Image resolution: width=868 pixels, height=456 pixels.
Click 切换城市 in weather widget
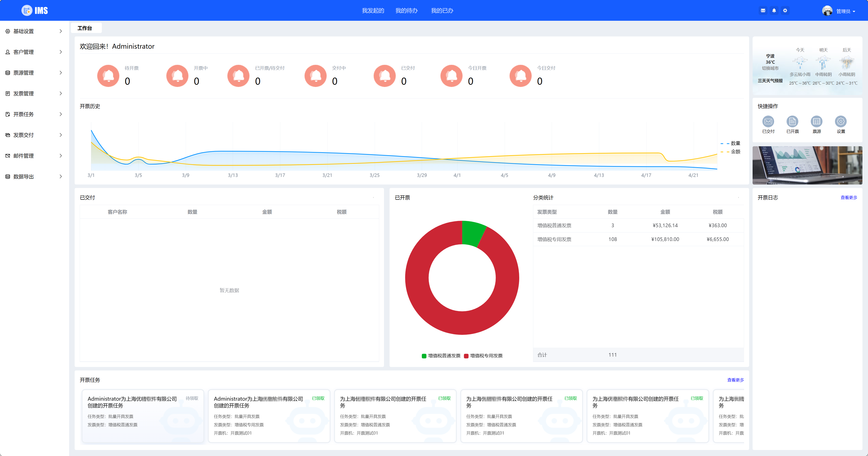click(x=770, y=68)
